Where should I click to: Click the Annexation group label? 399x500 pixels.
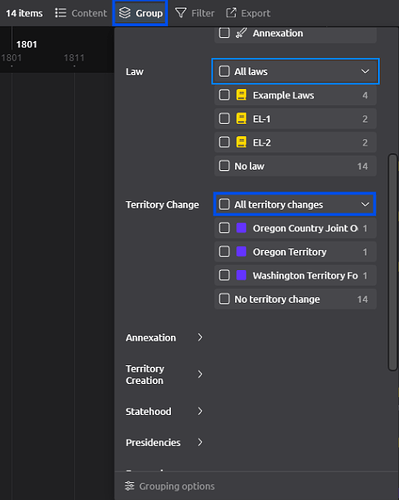click(151, 338)
